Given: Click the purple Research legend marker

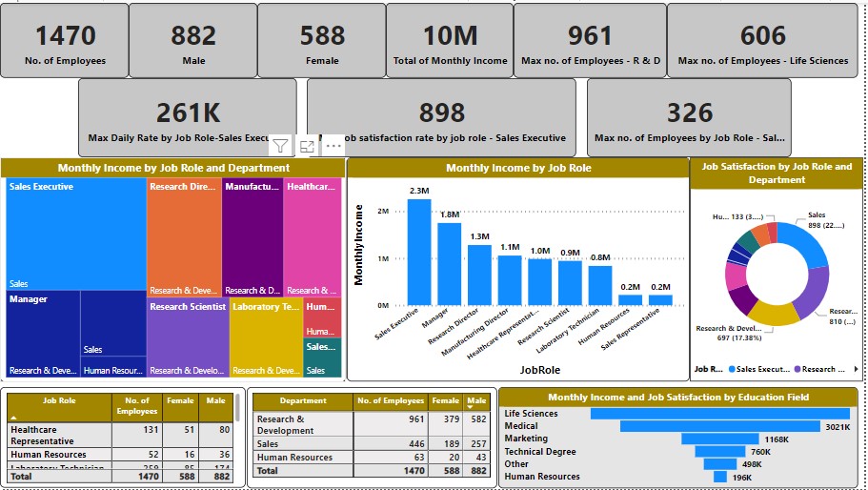Looking at the screenshot, I should click(x=797, y=369).
